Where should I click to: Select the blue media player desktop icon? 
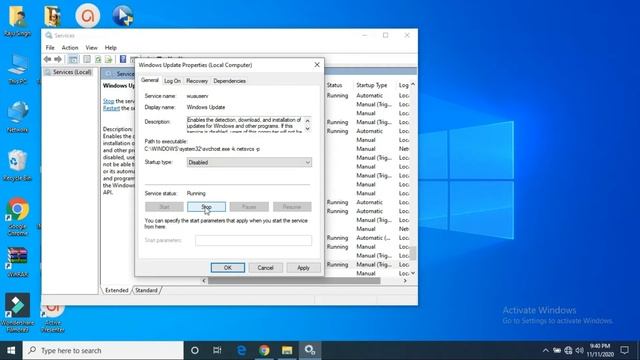123,16
